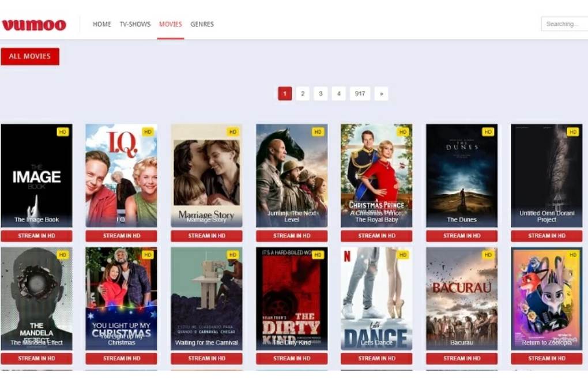The height and width of the screenshot is (392, 588).
Task: Stream I.Q. in HD
Action: tap(122, 236)
